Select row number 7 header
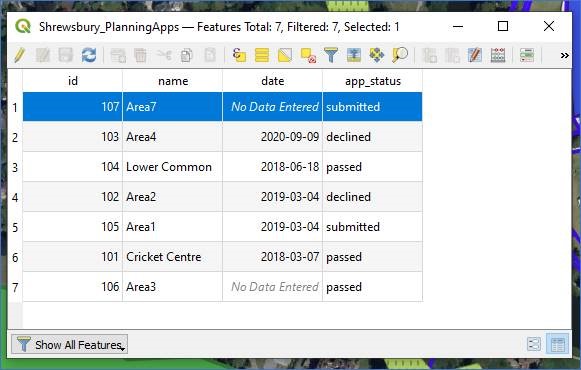Viewport: 581px width, 370px height. (15, 287)
